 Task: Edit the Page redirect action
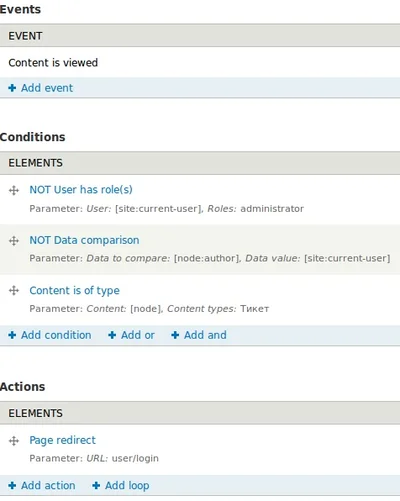[62, 440]
